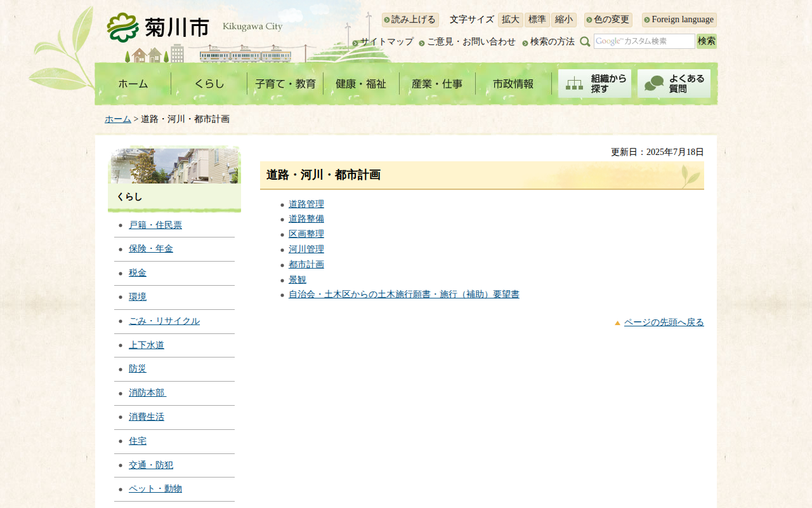This screenshot has height=508, width=812.
Task: Open 消費生活 in the sidebar
Action: (147, 417)
